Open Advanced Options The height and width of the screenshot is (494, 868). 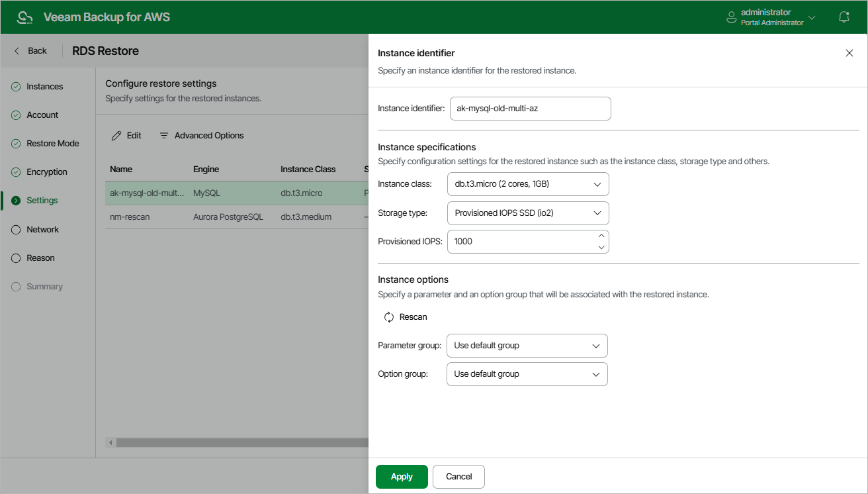click(x=202, y=136)
